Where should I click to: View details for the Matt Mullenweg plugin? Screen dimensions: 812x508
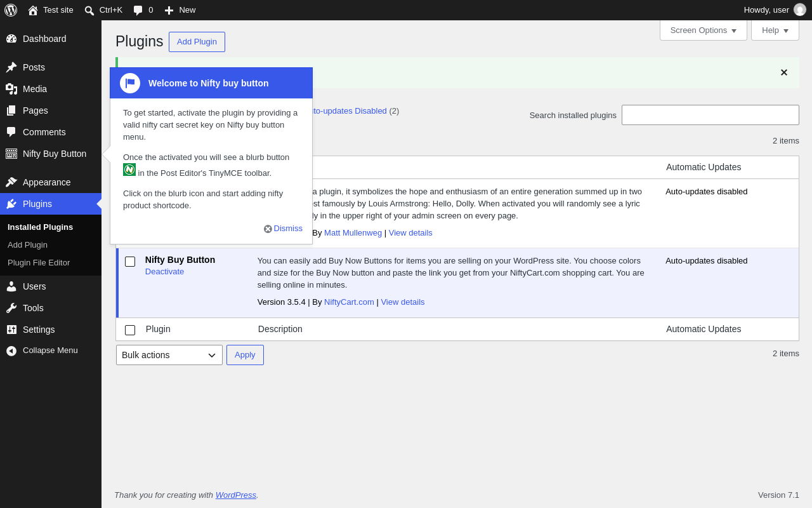tap(410, 233)
